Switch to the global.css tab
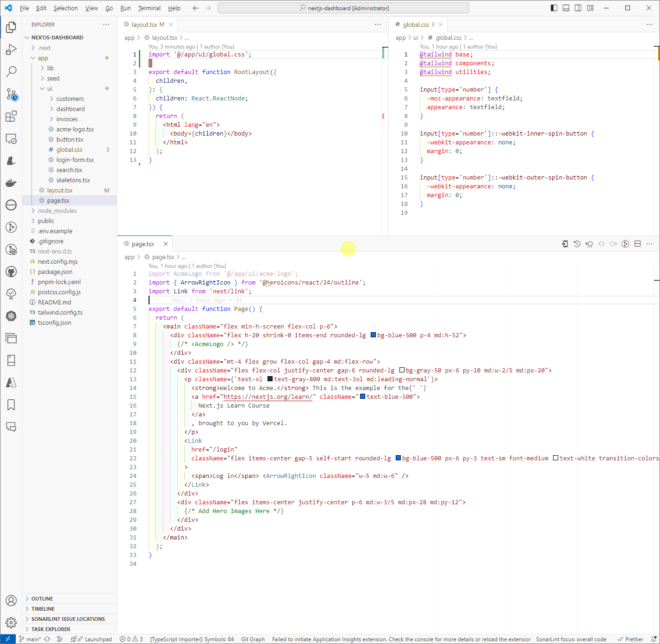Screen dimensions: 660x644 click(415, 25)
